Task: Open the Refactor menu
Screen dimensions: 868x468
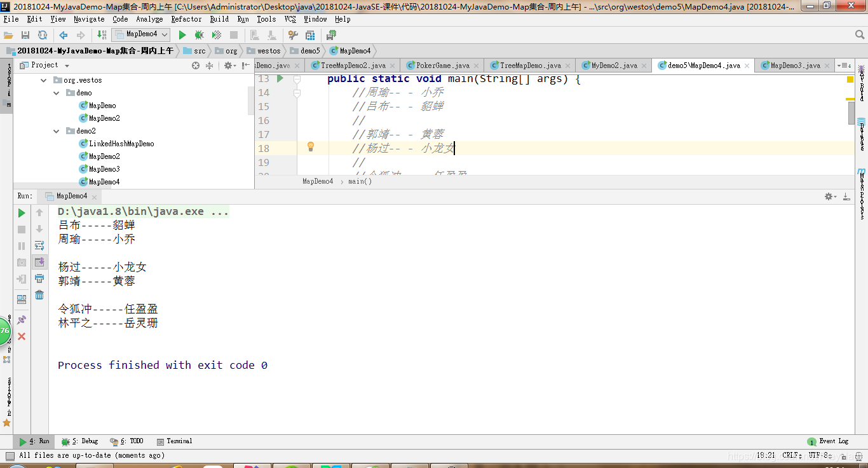Action: pyautogui.click(x=186, y=19)
